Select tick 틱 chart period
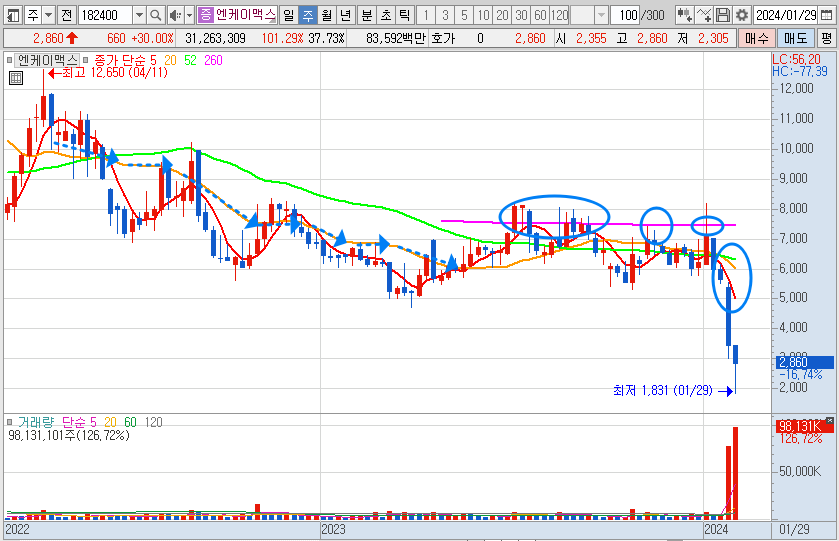839x541 pixels. (x=405, y=15)
